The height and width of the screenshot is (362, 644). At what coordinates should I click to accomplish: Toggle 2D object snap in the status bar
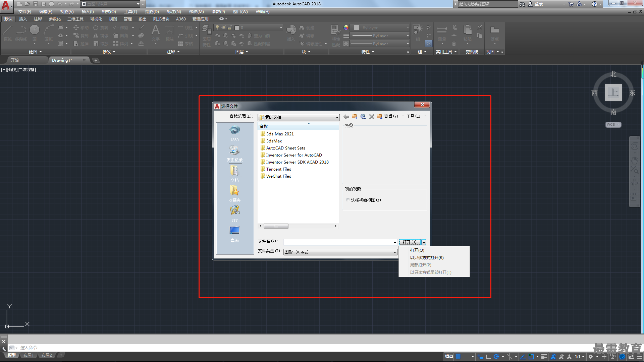(x=531, y=357)
